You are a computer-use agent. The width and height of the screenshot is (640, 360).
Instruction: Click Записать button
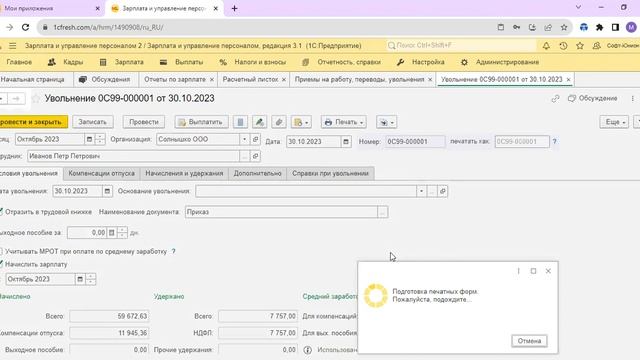pyautogui.click(x=92, y=122)
